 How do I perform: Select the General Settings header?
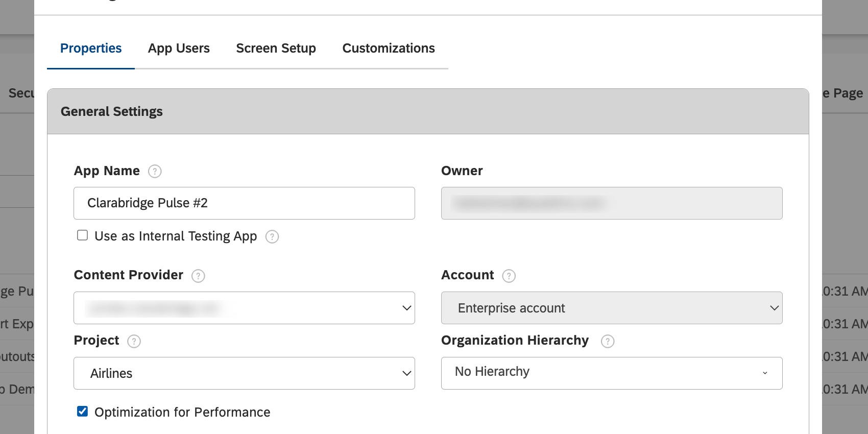(x=428, y=112)
